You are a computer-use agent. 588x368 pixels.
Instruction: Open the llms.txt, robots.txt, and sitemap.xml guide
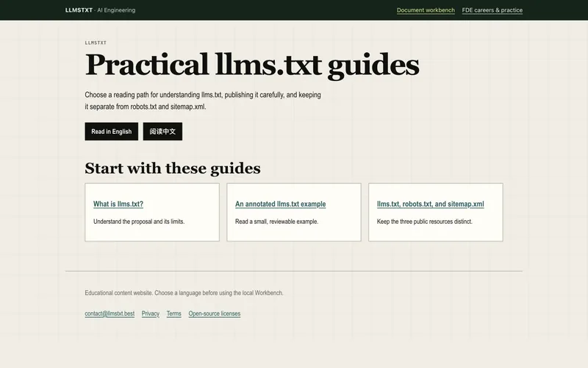(431, 204)
